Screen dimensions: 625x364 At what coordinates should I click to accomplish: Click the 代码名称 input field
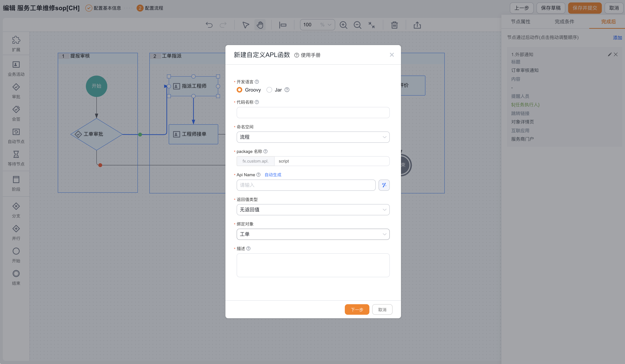point(313,112)
